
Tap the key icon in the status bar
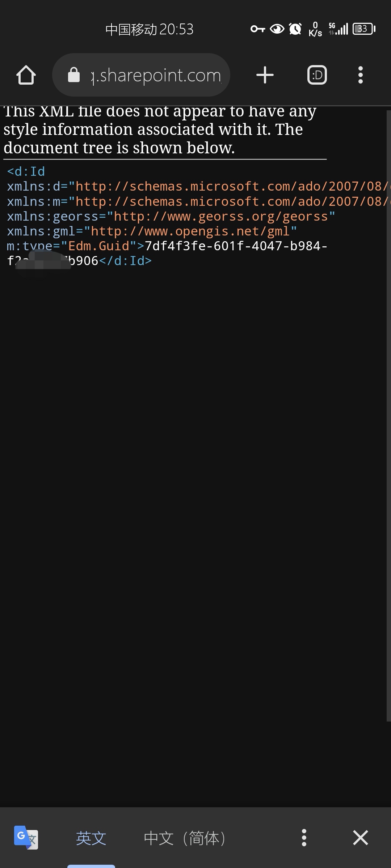[258, 29]
